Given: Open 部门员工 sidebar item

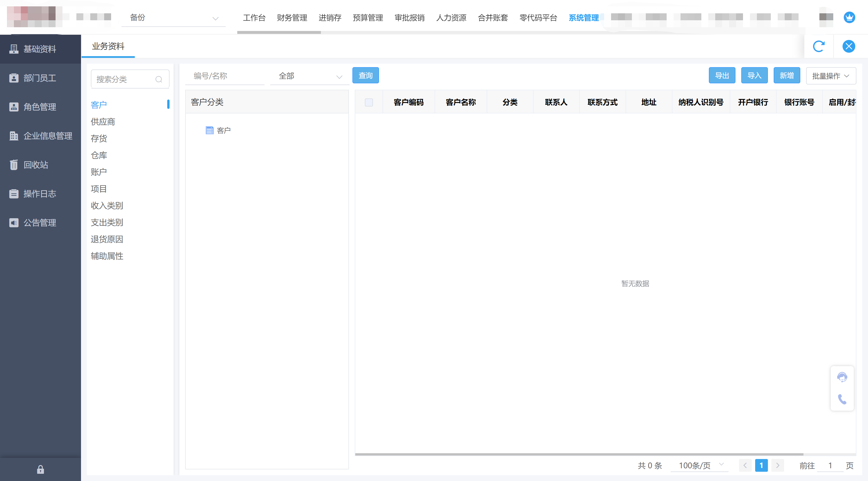Looking at the screenshot, I should [41, 78].
